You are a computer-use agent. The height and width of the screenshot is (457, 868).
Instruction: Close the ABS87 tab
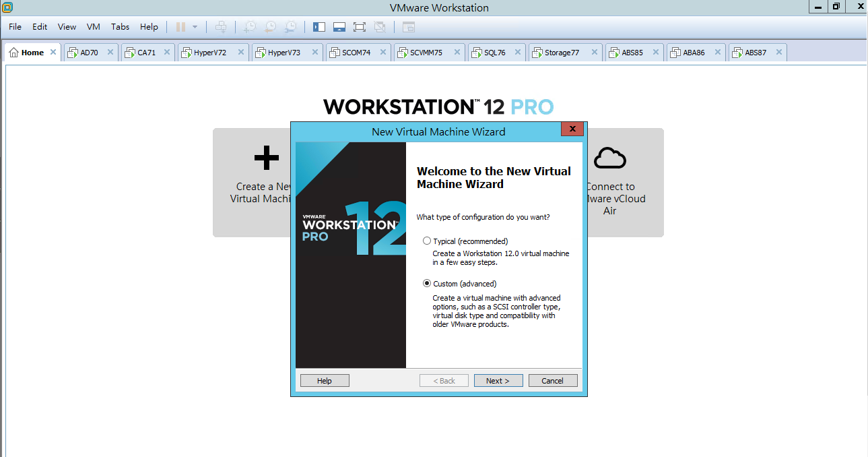coord(779,52)
